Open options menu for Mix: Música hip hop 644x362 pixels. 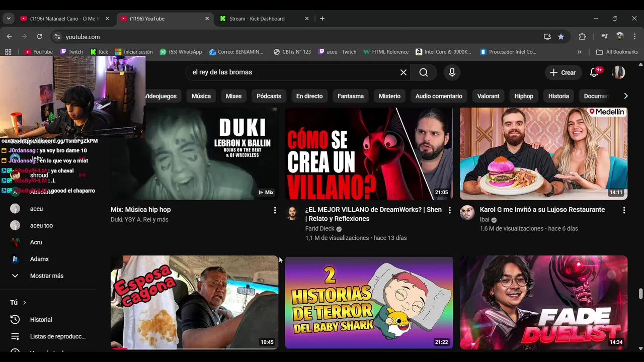coord(275,210)
